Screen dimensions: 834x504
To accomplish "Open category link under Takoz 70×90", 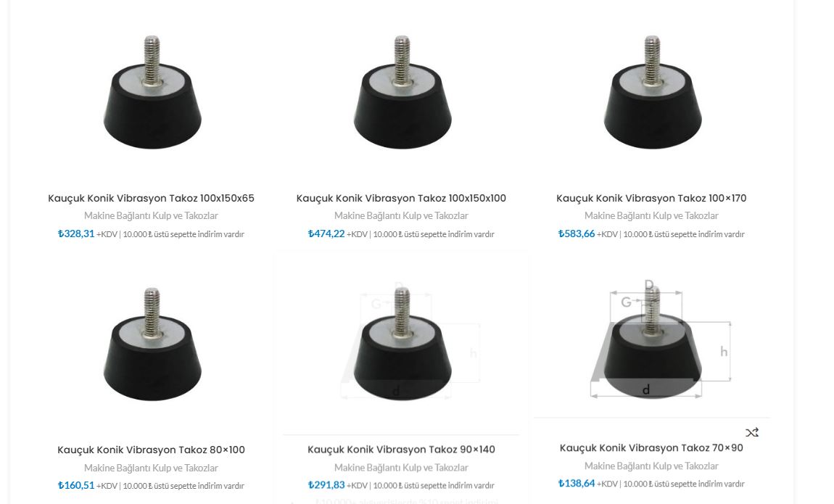I will click(651, 466).
